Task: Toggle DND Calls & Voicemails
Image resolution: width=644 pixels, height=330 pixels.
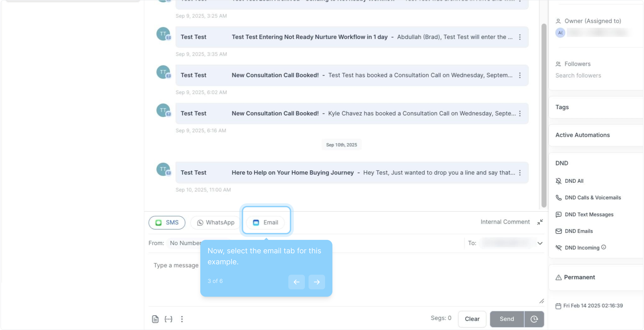Action: [592, 198]
